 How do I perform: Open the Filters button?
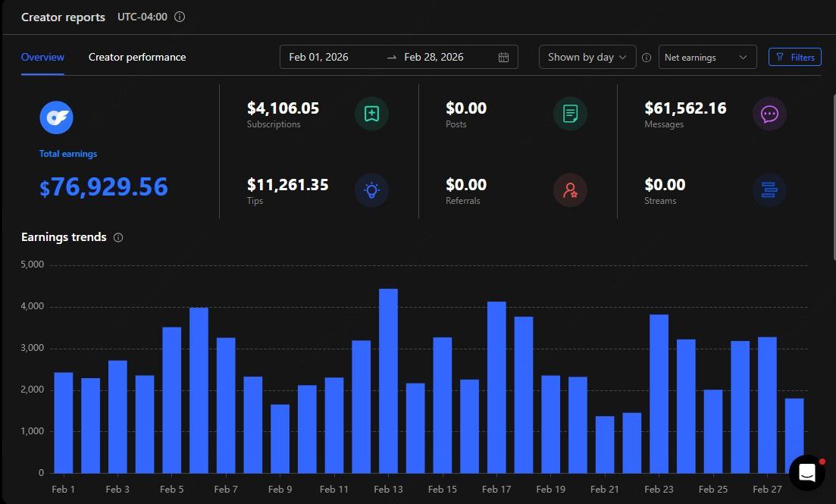pos(795,58)
